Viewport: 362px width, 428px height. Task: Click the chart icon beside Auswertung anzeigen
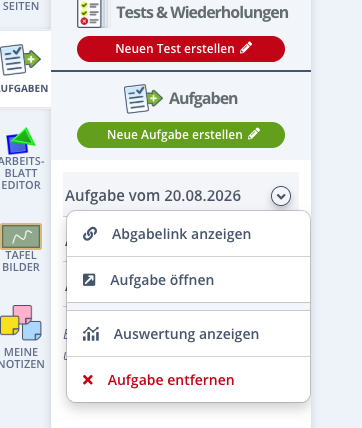(91, 334)
